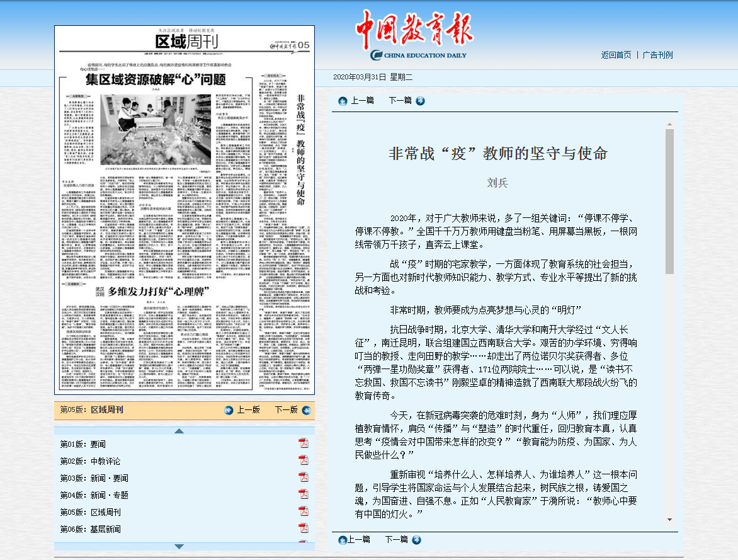Screen dimensions: 738x560
Task: Click next-article arrow icon below the article
Action: [x=416, y=540]
